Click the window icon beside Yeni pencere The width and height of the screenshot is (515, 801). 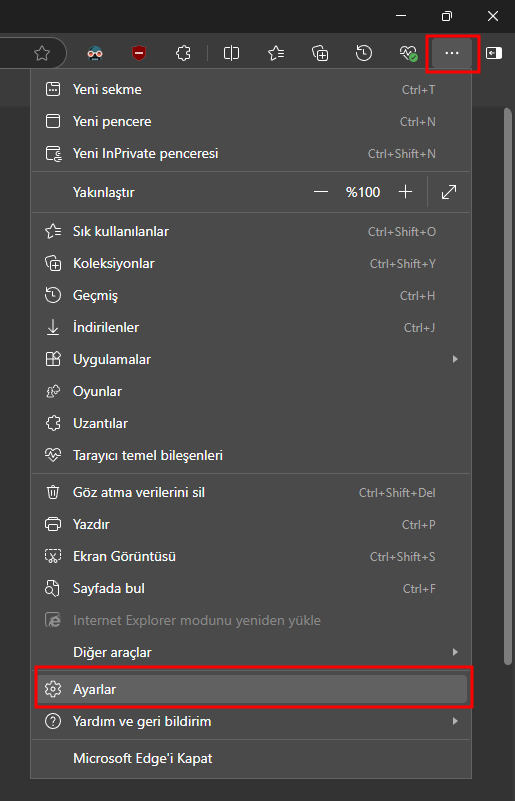[53, 122]
